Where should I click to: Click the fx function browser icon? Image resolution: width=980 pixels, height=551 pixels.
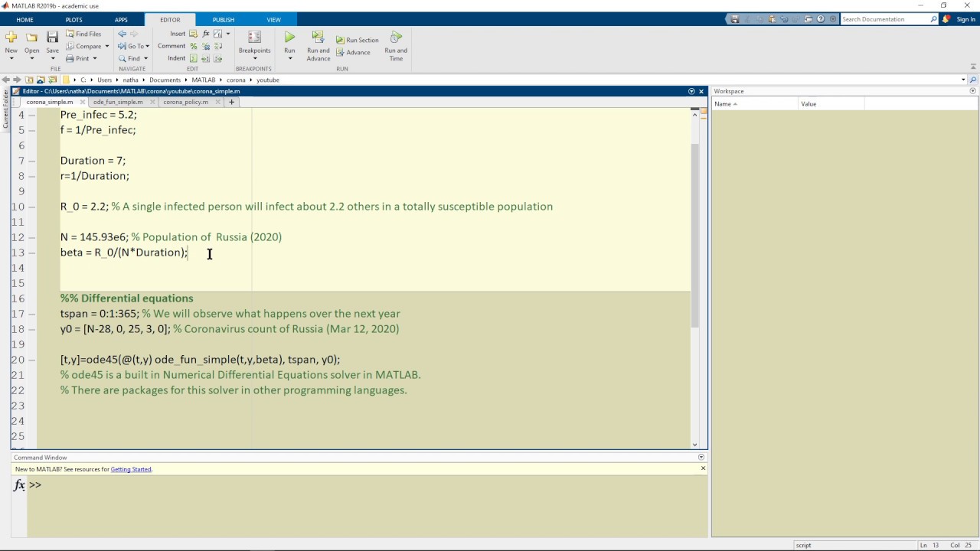[x=19, y=485]
